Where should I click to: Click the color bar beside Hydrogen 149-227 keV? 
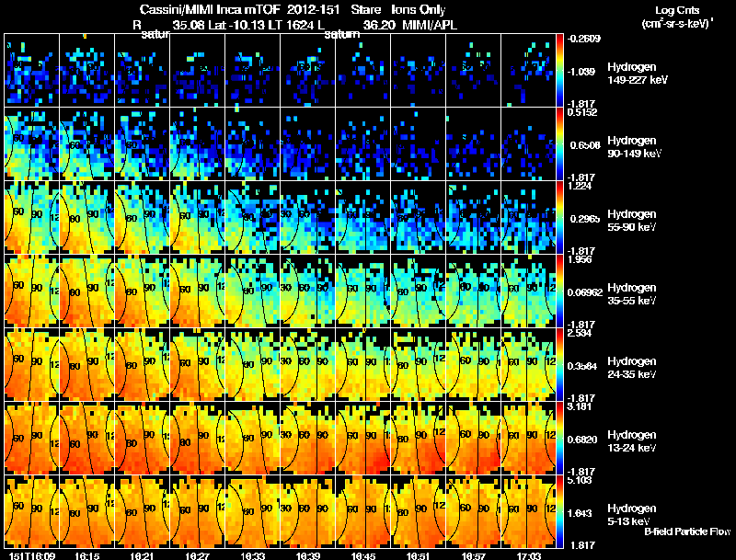coord(559,71)
